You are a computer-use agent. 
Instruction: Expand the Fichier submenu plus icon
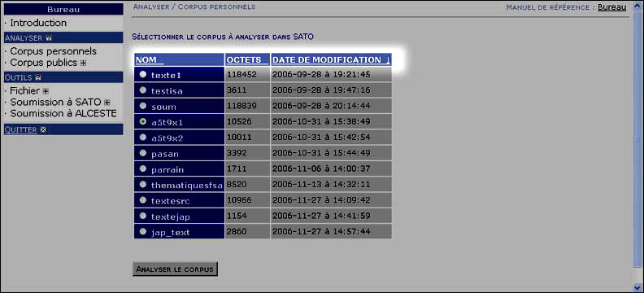coord(46,91)
